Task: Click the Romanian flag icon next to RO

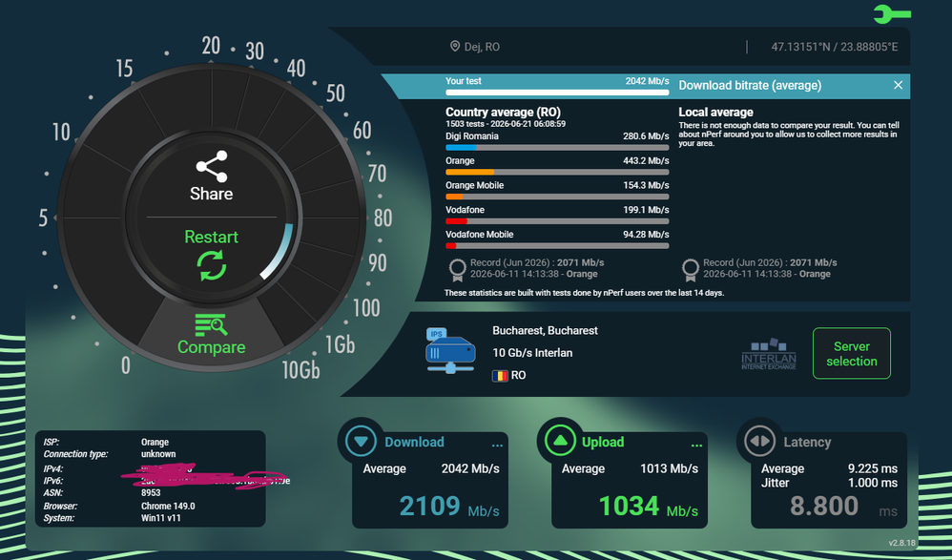Action: coord(500,375)
